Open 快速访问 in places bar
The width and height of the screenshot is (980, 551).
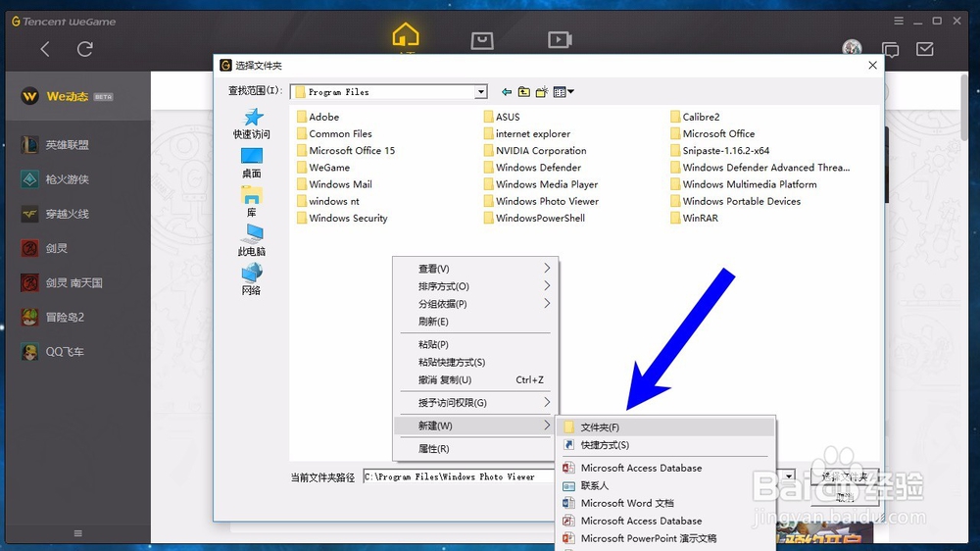click(252, 124)
